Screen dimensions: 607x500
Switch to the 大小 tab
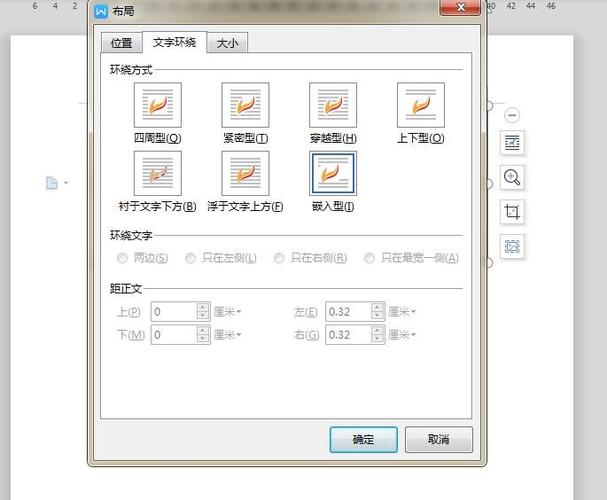point(227,43)
